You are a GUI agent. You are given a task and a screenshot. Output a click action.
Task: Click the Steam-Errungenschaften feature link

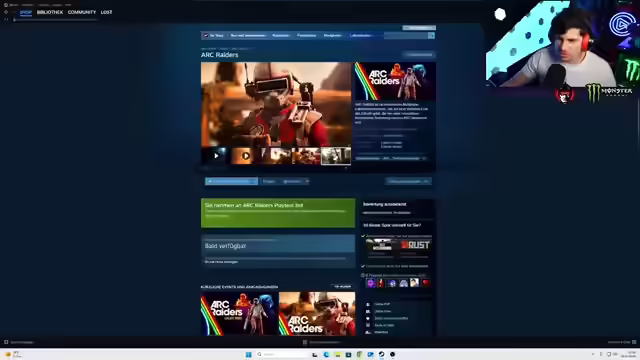391,318
